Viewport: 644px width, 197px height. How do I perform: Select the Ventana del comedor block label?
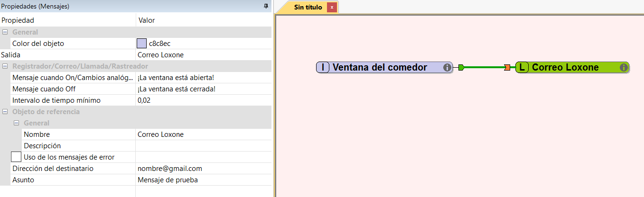pos(380,68)
